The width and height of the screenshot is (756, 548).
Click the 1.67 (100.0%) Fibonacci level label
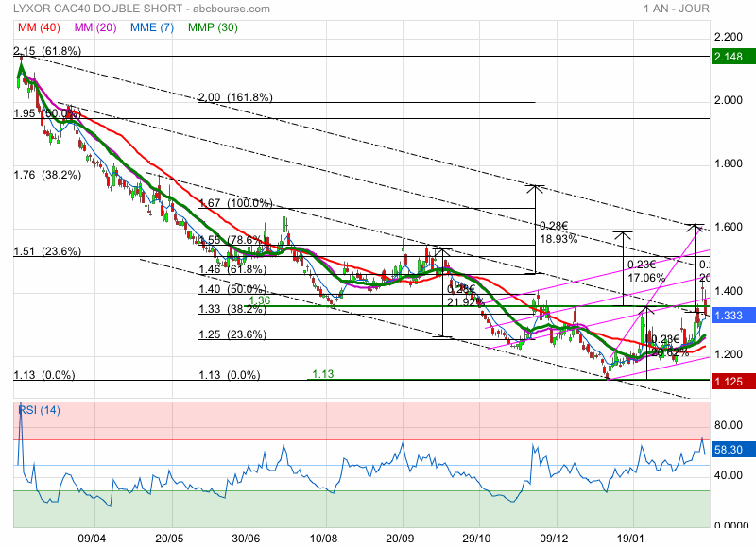[x=235, y=203]
